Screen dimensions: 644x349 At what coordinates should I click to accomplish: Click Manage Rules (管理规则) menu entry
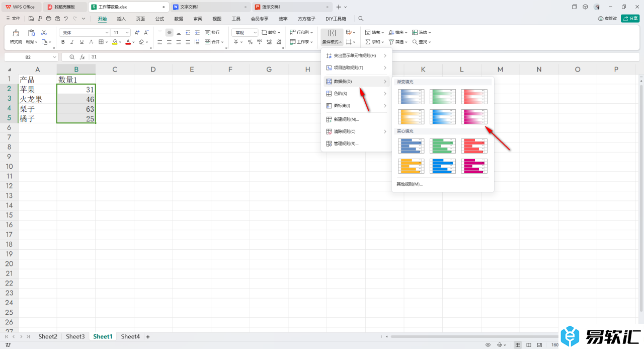coord(356,144)
